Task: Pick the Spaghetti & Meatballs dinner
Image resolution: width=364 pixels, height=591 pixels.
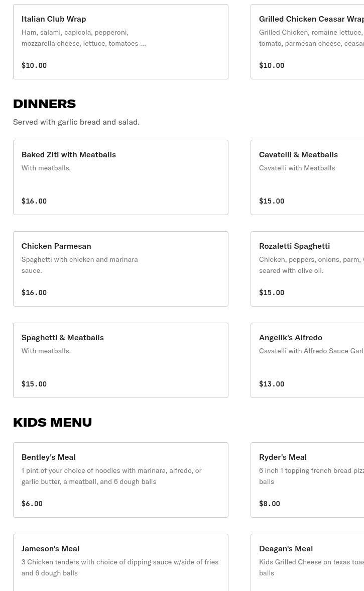Action: coord(120,360)
